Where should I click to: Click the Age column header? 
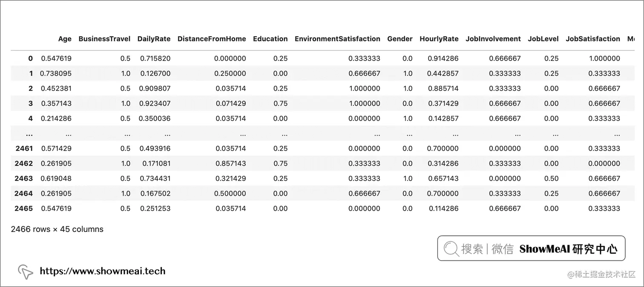65,39
